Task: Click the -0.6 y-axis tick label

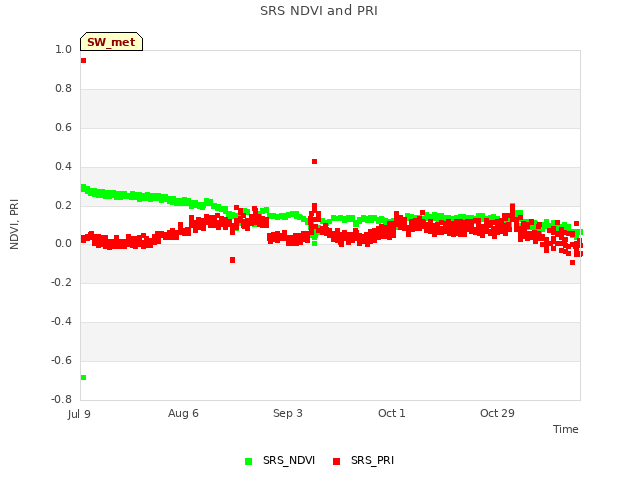Action: [x=61, y=360]
